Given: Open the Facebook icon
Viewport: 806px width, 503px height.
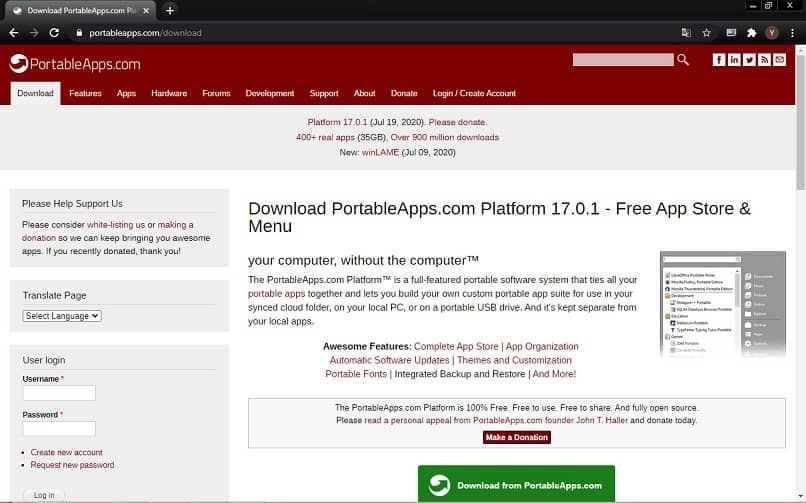Looking at the screenshot, I should point(719,60).
